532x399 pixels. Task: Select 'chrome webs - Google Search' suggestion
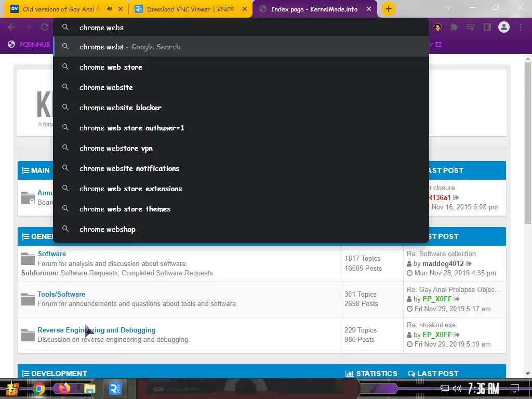241,47
